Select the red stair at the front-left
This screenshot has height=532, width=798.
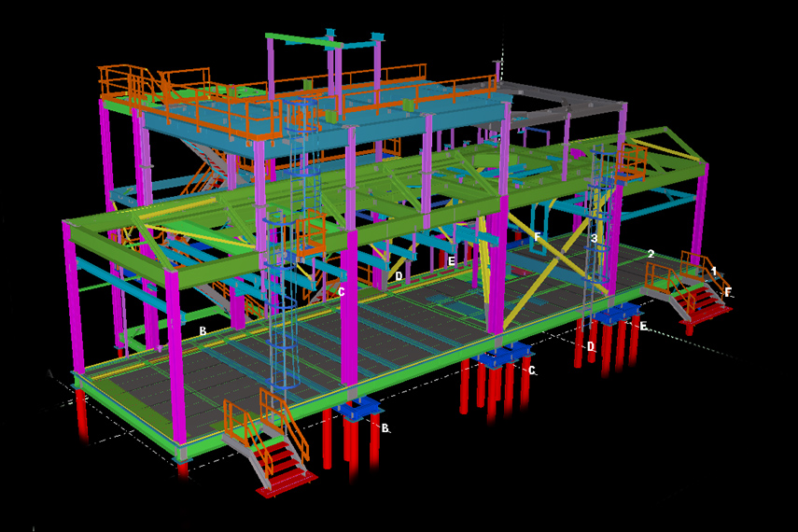pos(281,465)
